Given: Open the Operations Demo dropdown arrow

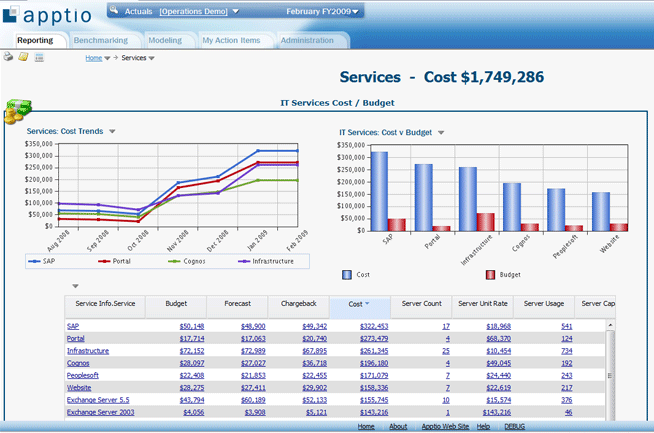Looking at the screenshot, I should click(236, 11).
